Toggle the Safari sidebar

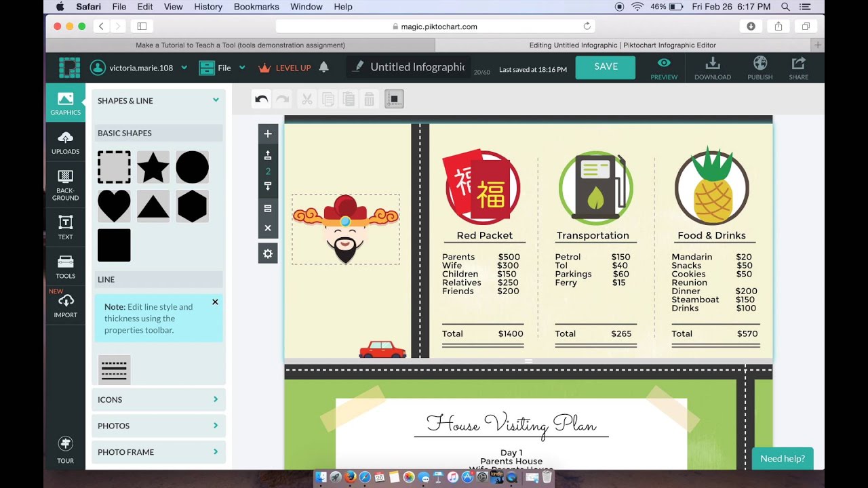tap(142, 26)
